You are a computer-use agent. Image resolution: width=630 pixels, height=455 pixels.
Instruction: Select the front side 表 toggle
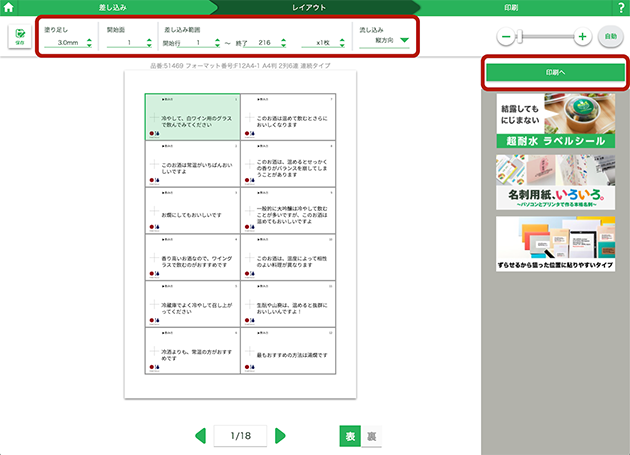pos(350,435)
